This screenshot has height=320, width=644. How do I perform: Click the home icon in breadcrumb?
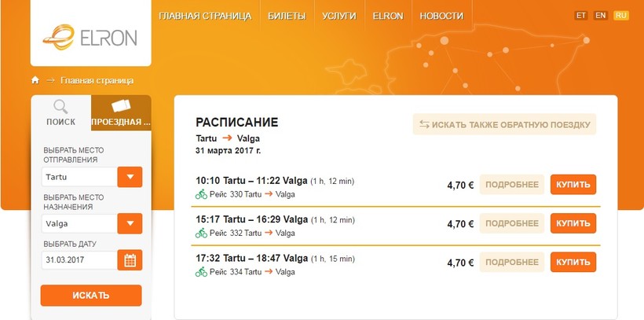pos(35,80)
